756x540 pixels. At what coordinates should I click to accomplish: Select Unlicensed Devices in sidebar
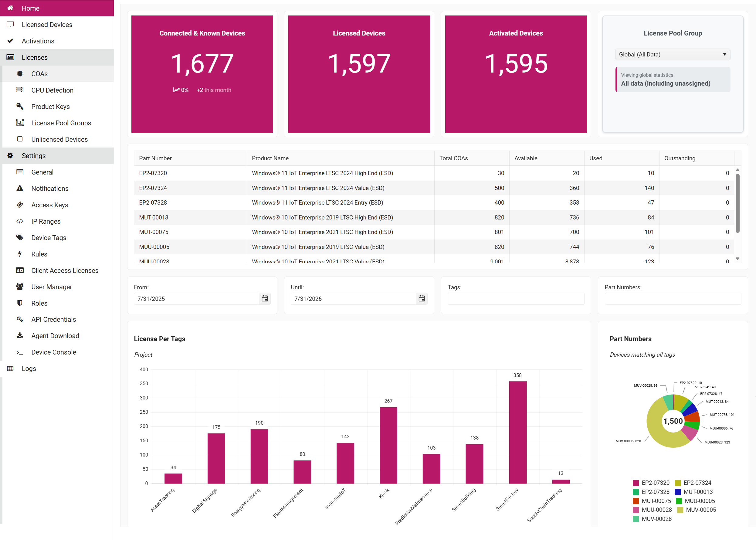coord(58,139)
